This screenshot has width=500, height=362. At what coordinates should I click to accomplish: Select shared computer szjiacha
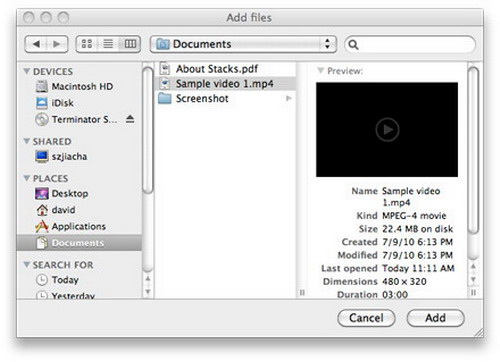(79, 156)
